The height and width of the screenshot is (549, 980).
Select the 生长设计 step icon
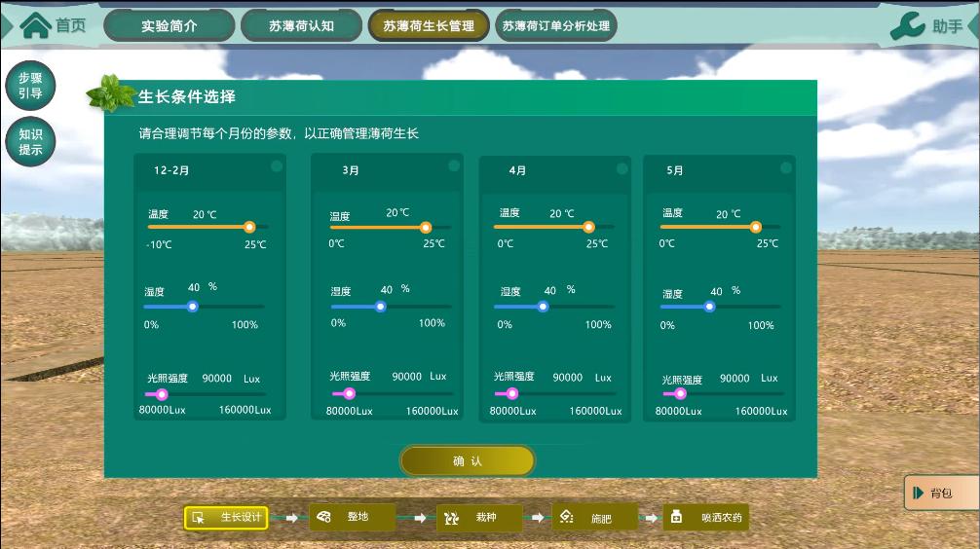click(x=199, y=518)
